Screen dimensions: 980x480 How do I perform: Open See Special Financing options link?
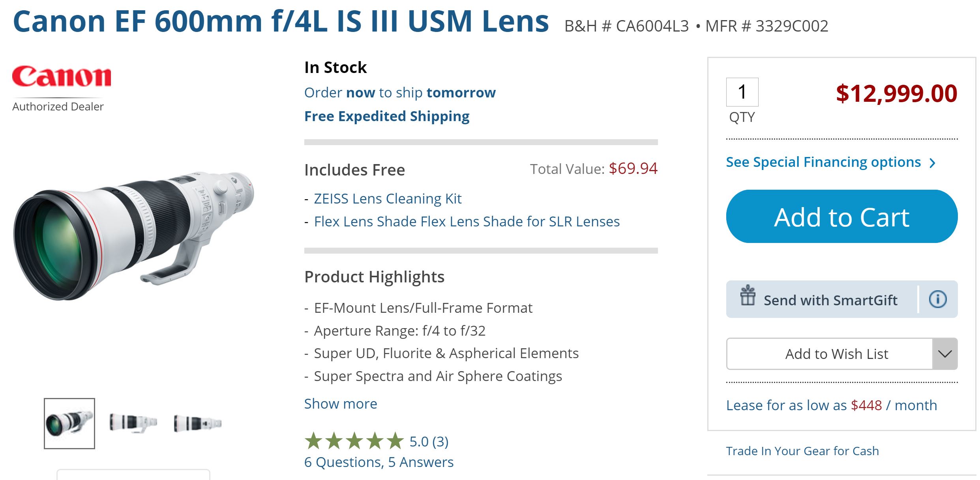tap(823, 162)
